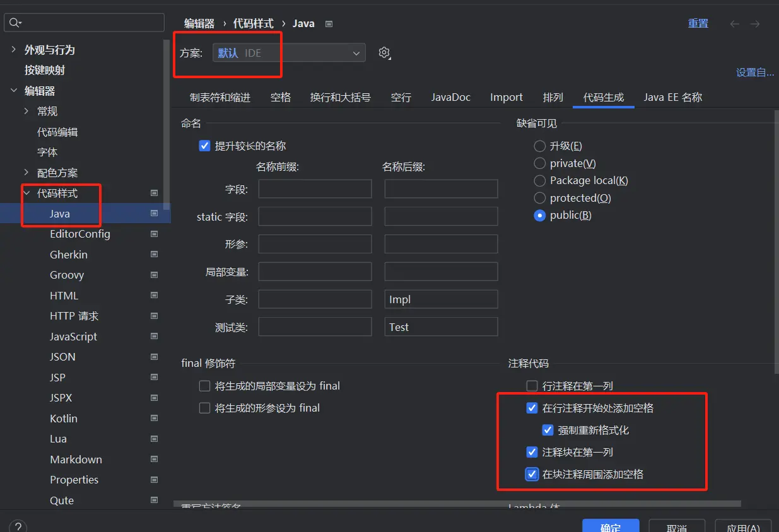The image size is (779, 532).
Task: Click the search magnifier icon in settings
Action: (x=15, y=23)
